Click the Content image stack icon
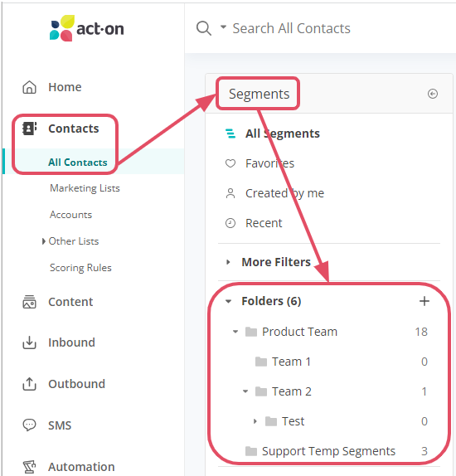Viewport: 456px width, 476px height. click(x=30, y=302)
